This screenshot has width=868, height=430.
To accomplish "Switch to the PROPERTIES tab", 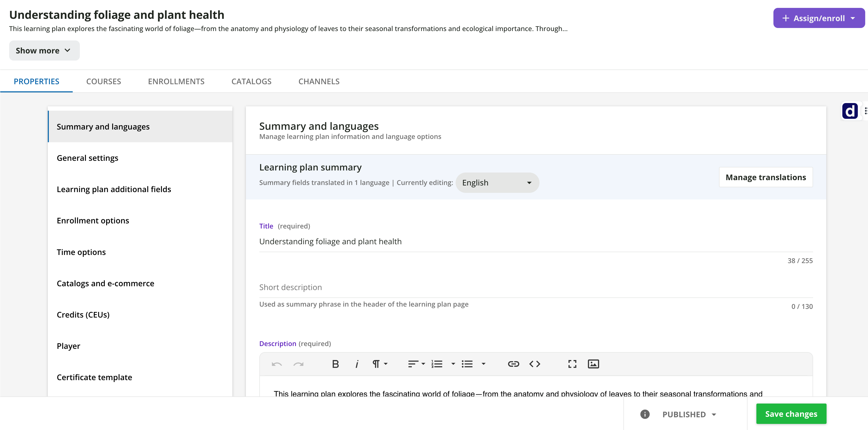I will (36, 81).
